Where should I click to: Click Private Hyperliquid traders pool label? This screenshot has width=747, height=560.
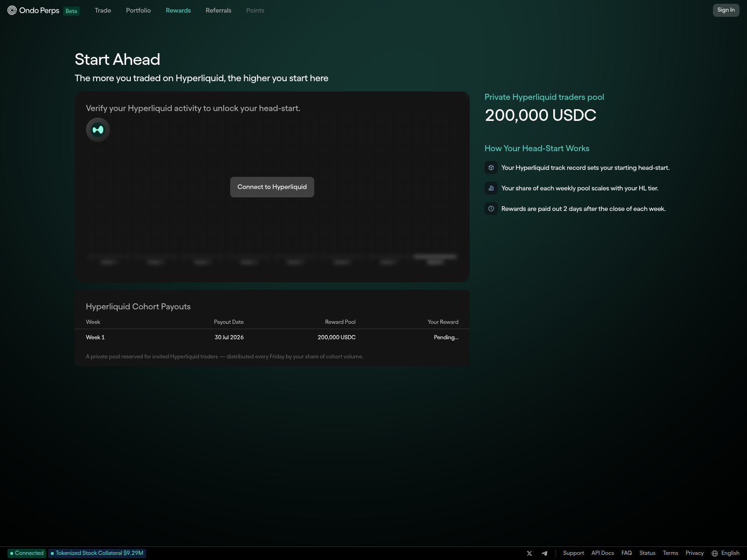click(544, 97)
